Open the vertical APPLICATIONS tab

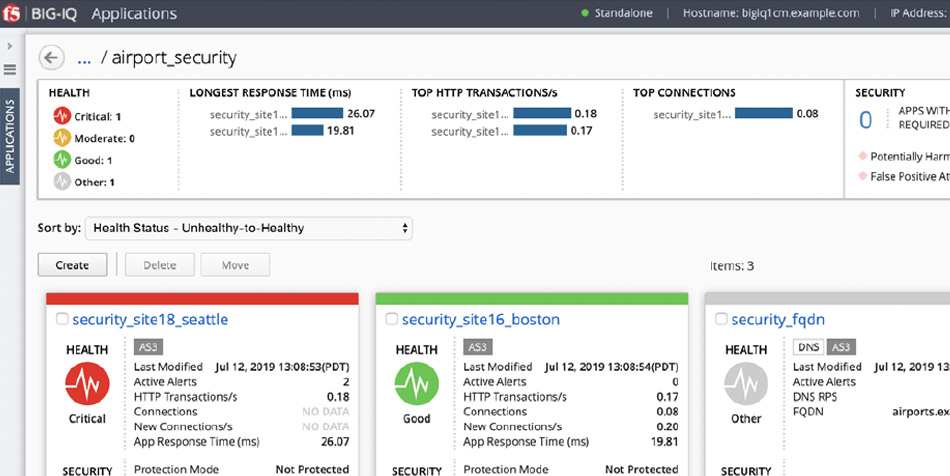click(10, 136)
